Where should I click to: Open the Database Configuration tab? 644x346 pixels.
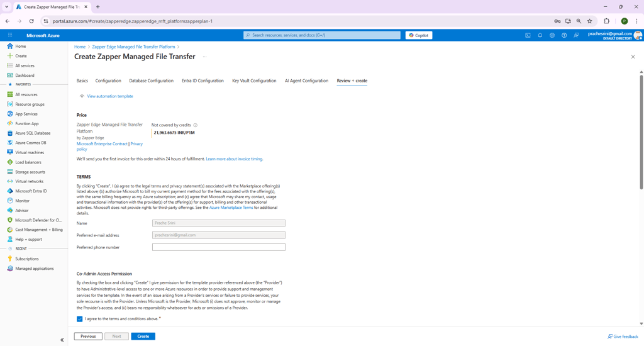(x=151, y=81)
